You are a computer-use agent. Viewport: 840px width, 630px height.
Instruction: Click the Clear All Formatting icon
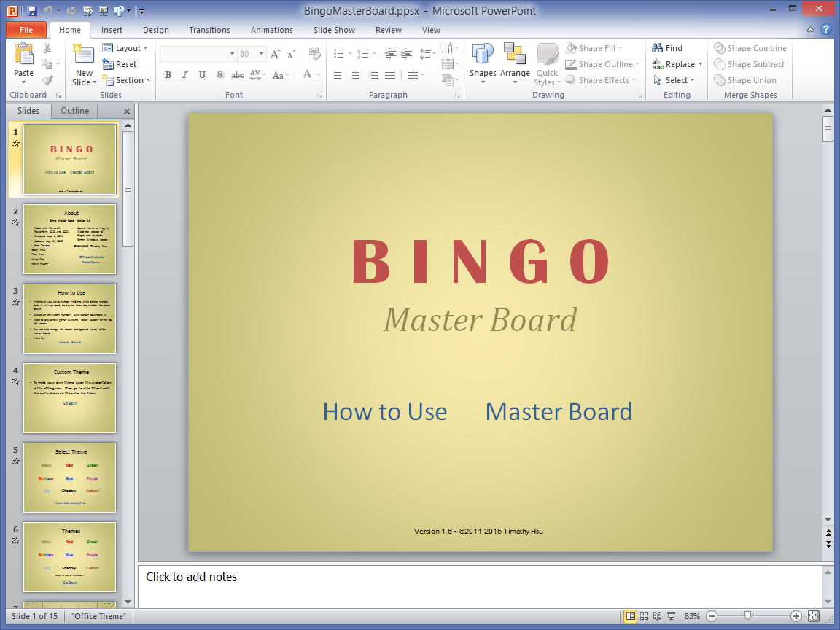[x=315, y=53]
